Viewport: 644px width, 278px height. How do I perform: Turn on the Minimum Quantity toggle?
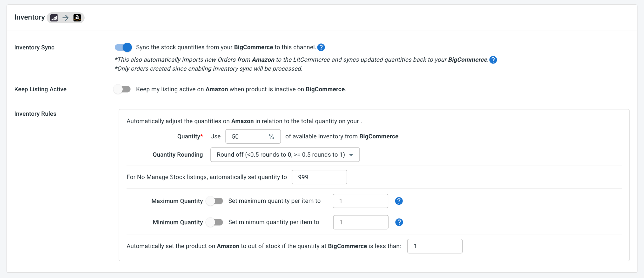click(x=214, y=222)
